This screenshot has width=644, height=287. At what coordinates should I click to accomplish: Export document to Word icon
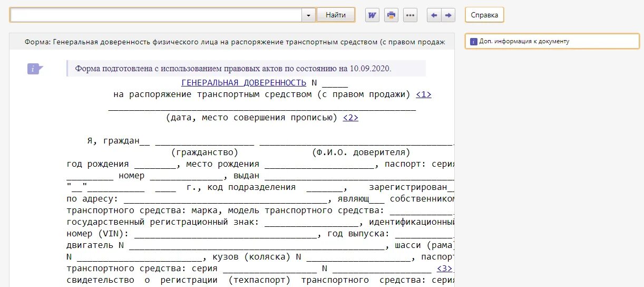(372, 15)
